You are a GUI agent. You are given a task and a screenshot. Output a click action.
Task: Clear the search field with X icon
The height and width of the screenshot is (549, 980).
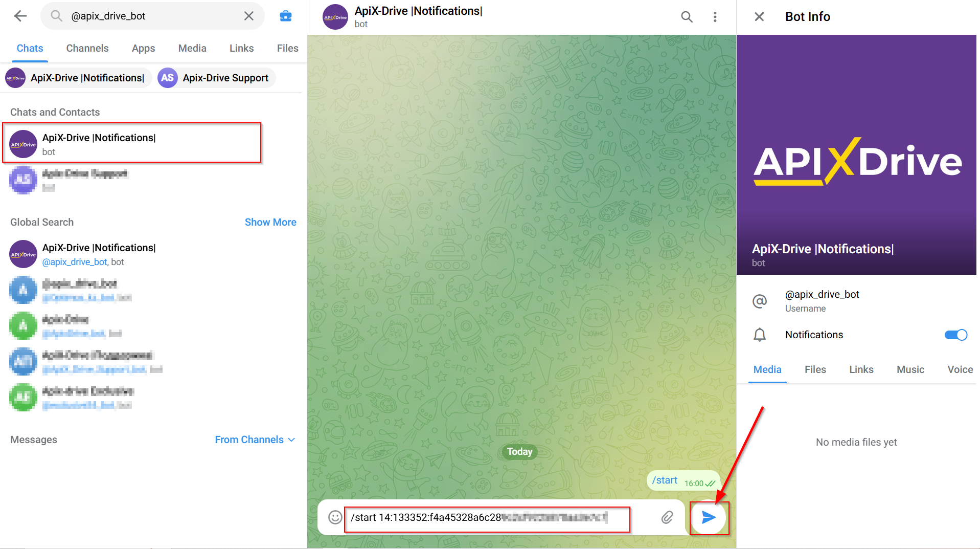click(x=249, y=16)
